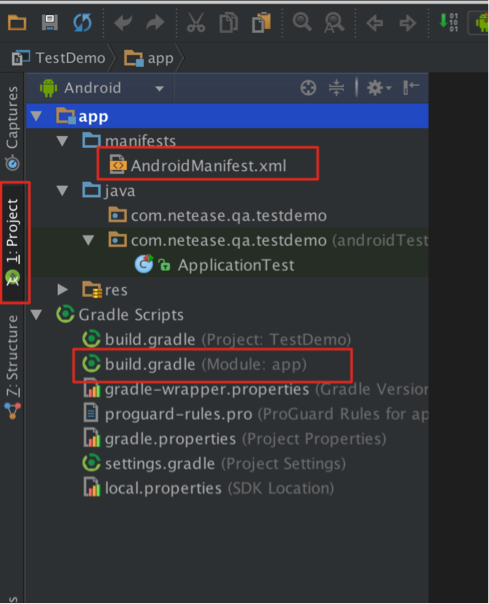Open the Captures side tab
Viewport: 489px width, 604px height.
point(12,128)
